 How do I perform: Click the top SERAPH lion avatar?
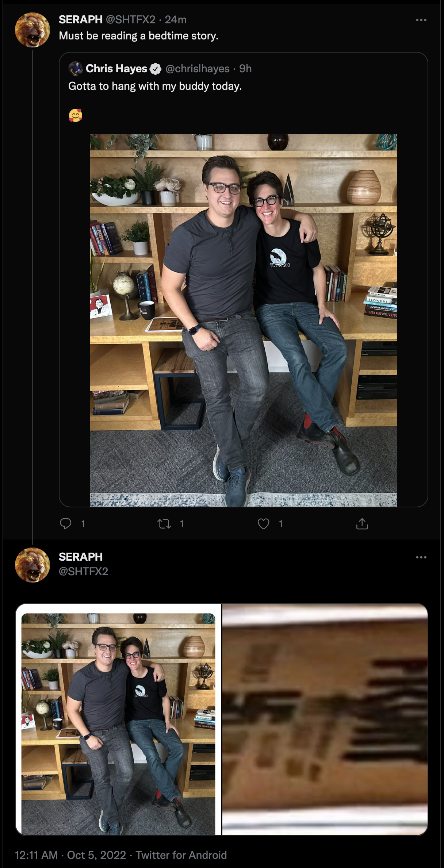pyautogui.click(x=32, y=30)
